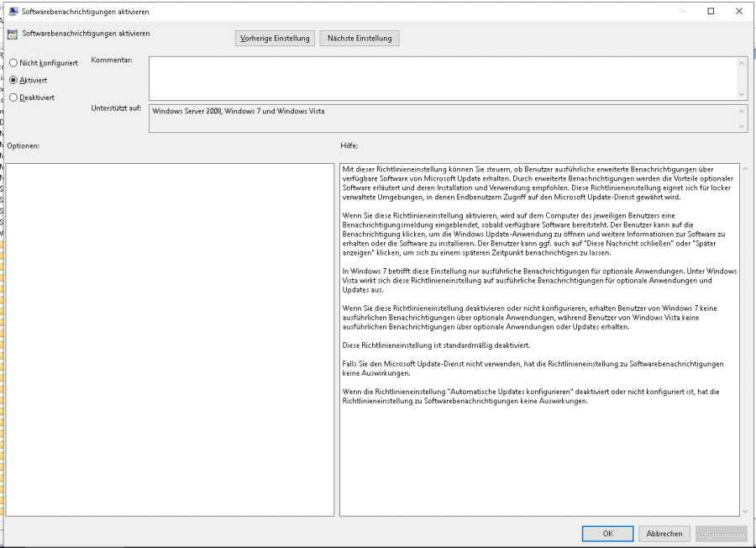Image resolution: width=756 pixels, height=548 pixels.
Task: Go to 'Vorherige Einstellung'
Action: tap(275, 38)
